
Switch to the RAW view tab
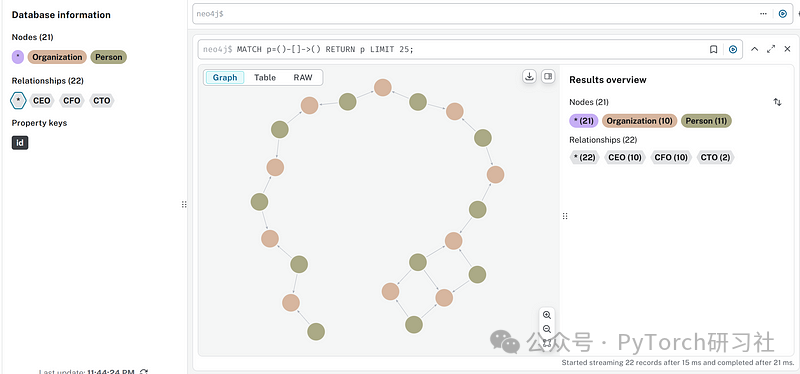point(303,78)
